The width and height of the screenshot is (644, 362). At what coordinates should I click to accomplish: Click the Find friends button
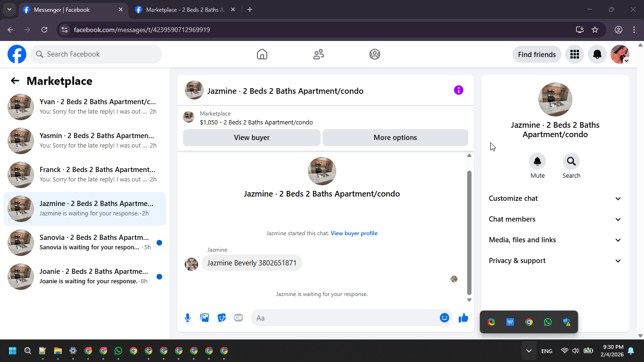click(537, 54)
